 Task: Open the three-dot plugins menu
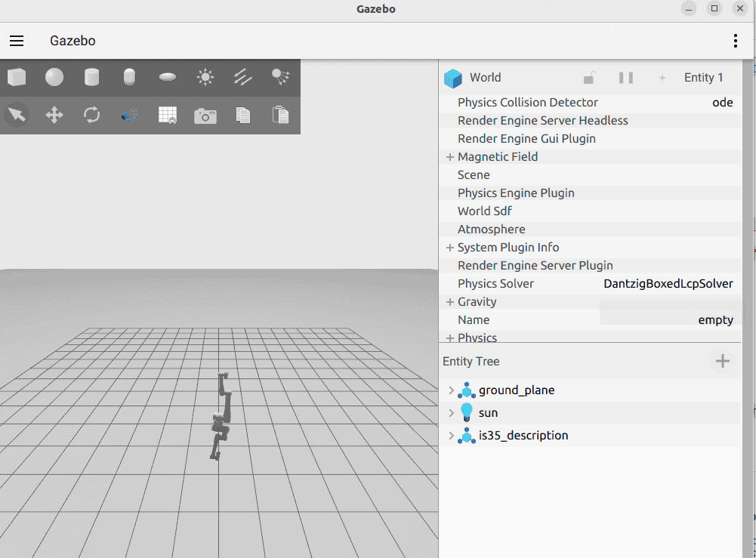pyautogui.click(x=736, y=41)
